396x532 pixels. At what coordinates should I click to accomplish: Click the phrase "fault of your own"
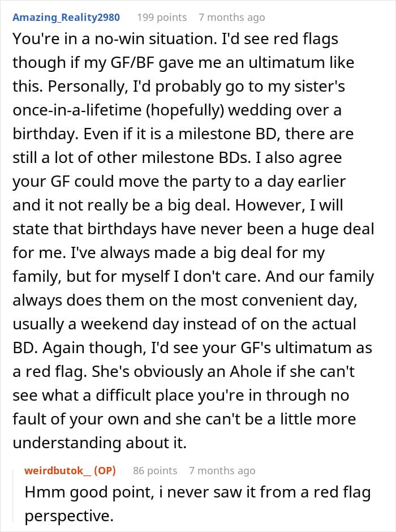pos(67,419)
